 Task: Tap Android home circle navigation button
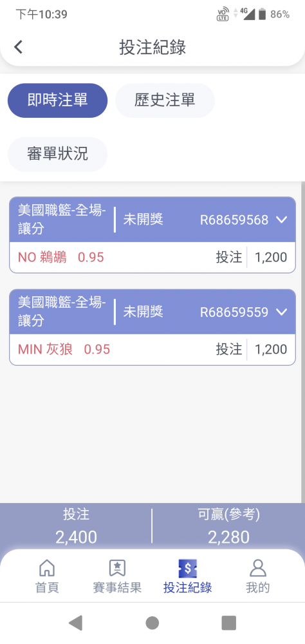[x=152, y=623]
